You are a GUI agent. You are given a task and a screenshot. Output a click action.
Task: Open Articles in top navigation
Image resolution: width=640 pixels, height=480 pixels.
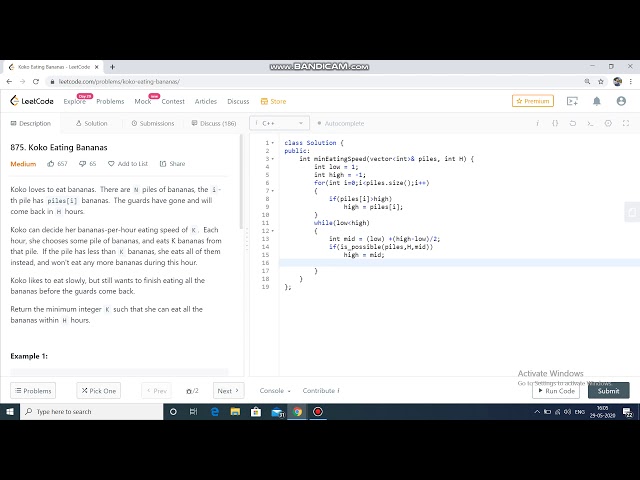(206, 101)
